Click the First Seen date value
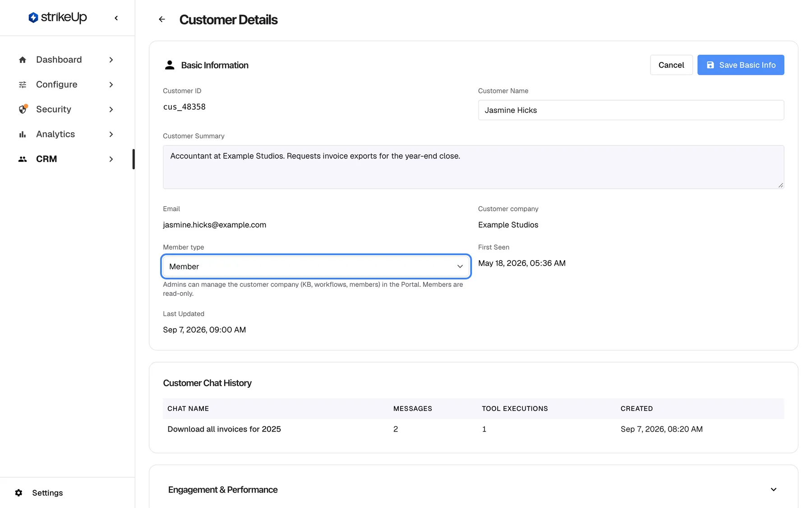Image resolution: width=812 pixels, height=508 pixels. [522, 263]
